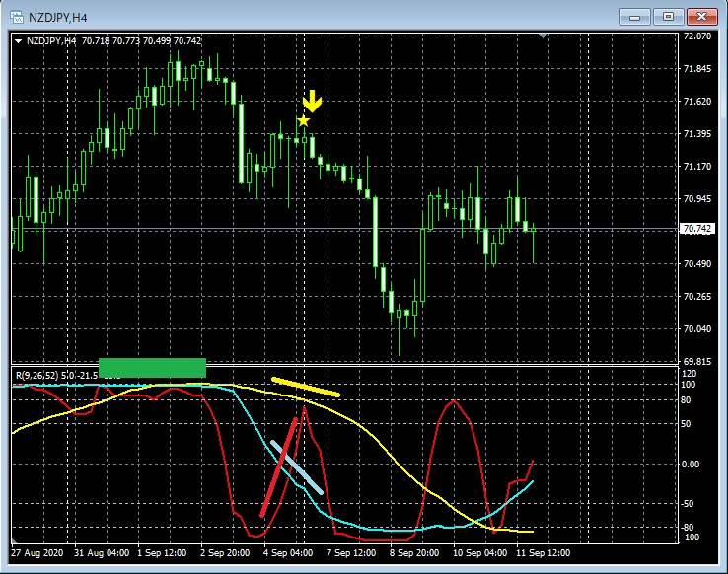Close the NZDJPY,H4 chart window
The height and width of the screenshot is (574, 728).
(701, 16)
